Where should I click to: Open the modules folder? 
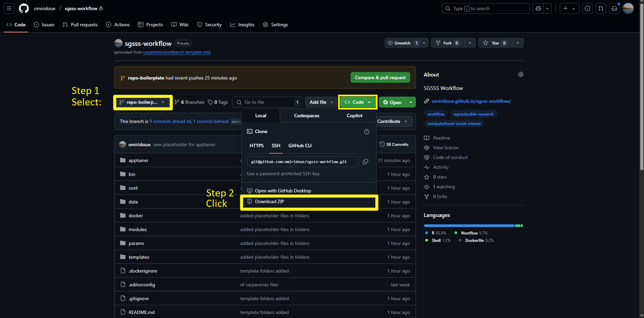click(x=138, y=229)
